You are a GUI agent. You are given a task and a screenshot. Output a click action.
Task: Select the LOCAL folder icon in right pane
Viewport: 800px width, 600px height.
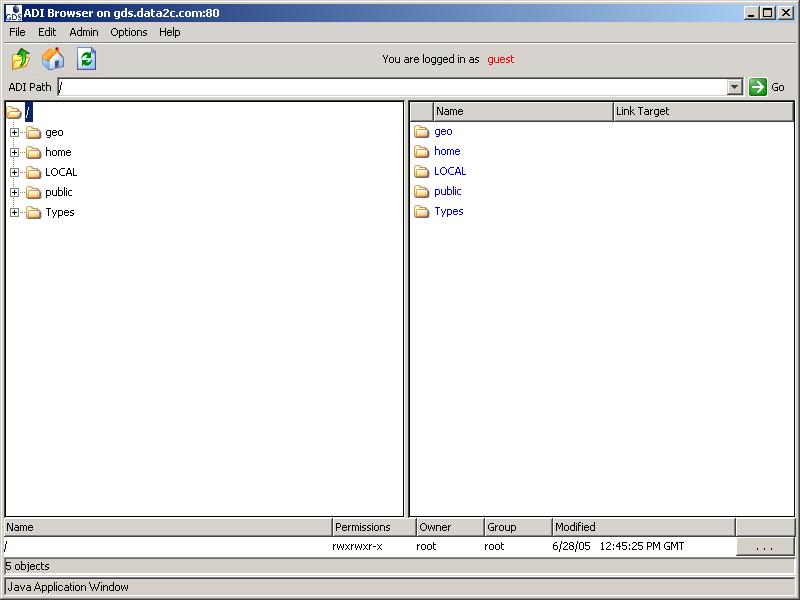point(422,172)
